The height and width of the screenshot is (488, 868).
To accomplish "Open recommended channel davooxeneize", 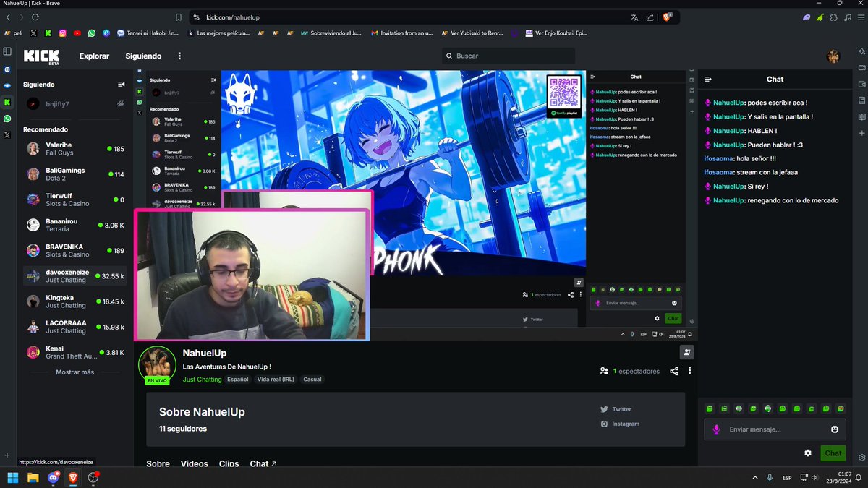I will pyautogui.click(x=75, y=276).
